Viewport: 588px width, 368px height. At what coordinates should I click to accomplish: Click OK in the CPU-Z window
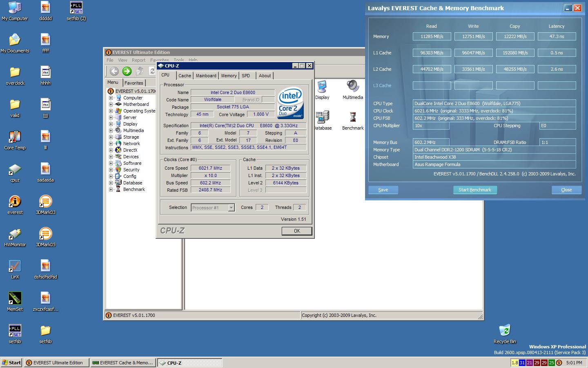[297, 231]
